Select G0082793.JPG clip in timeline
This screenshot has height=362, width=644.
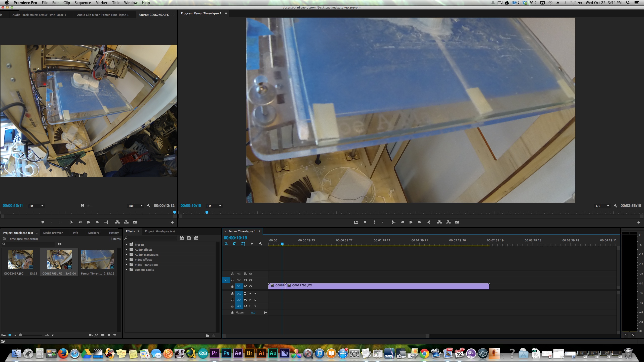387,286
